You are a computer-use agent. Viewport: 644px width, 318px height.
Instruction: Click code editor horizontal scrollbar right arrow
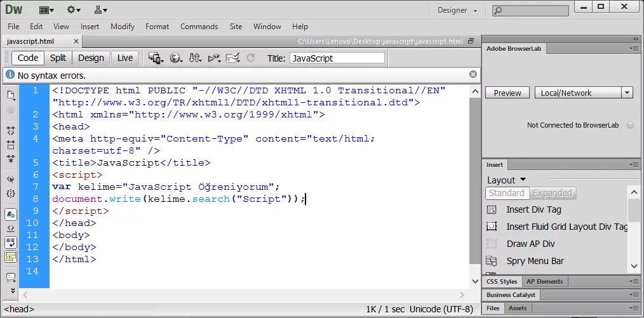pos(462,295)
